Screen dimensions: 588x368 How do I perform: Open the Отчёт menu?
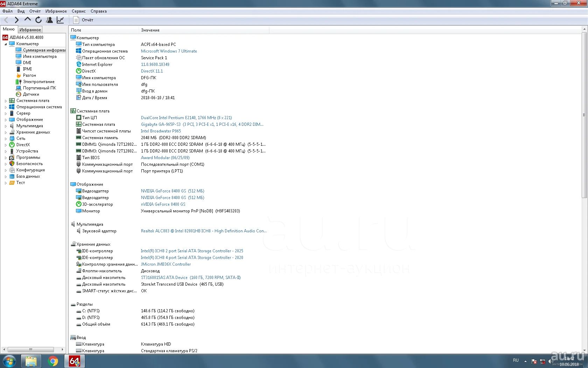35,11
